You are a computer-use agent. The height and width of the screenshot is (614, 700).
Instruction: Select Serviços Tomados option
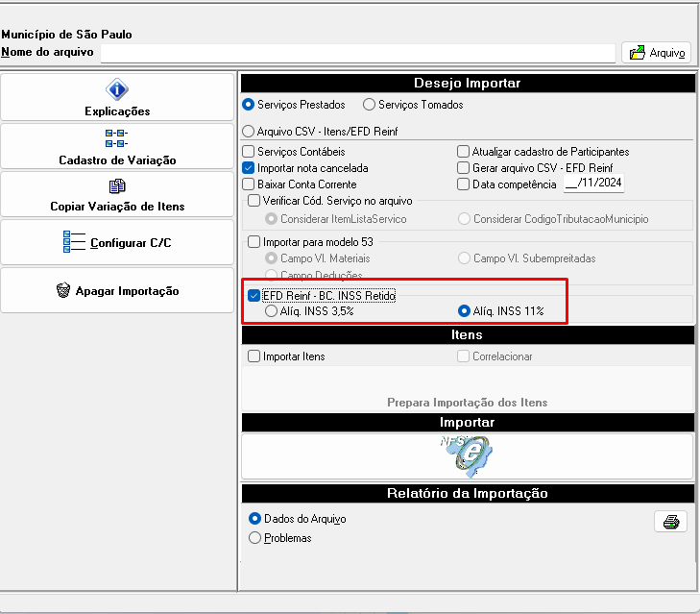tap(413, 105)
